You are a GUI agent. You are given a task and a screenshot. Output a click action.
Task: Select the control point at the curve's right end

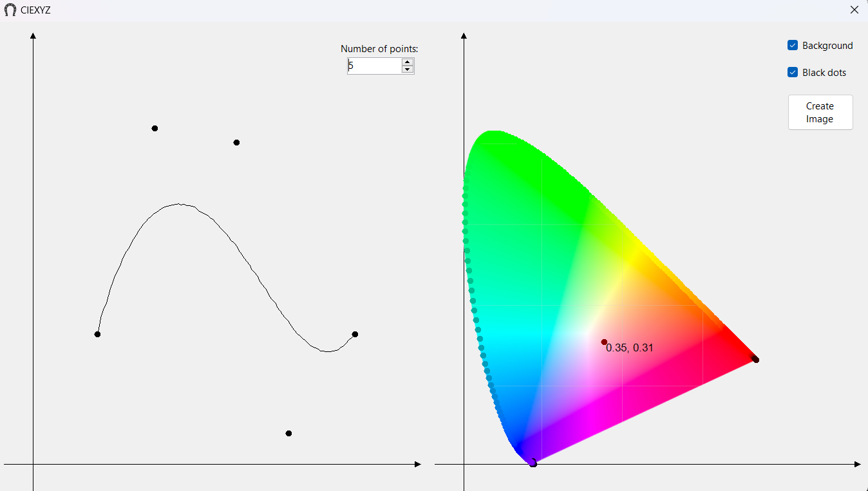(355, 334)
